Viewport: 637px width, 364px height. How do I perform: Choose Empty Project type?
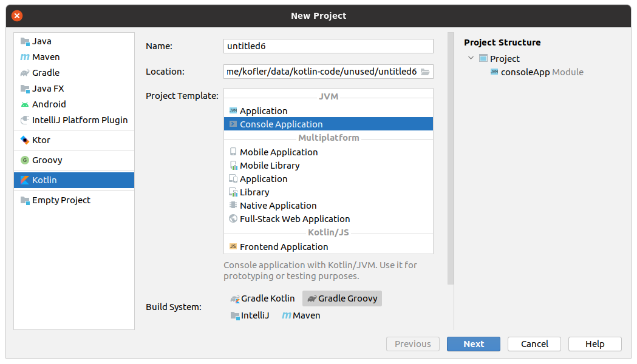tap(74, 200)
